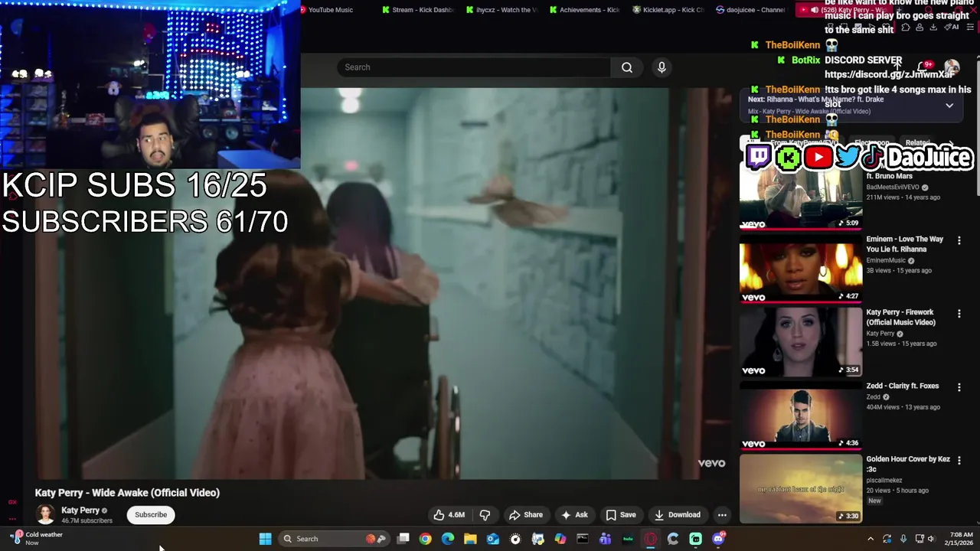
Task: Expand the Mix playlist panel chevron
Action: [x=949, y=106]
